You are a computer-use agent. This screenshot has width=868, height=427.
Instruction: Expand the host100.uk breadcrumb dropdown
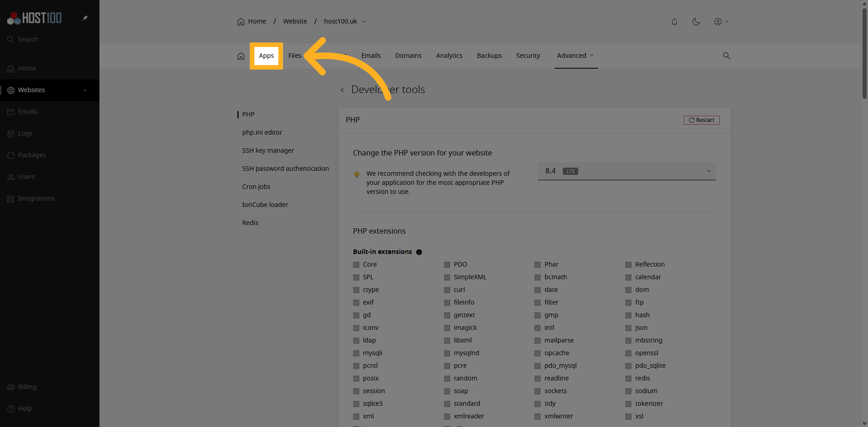(x=364, y=22)
